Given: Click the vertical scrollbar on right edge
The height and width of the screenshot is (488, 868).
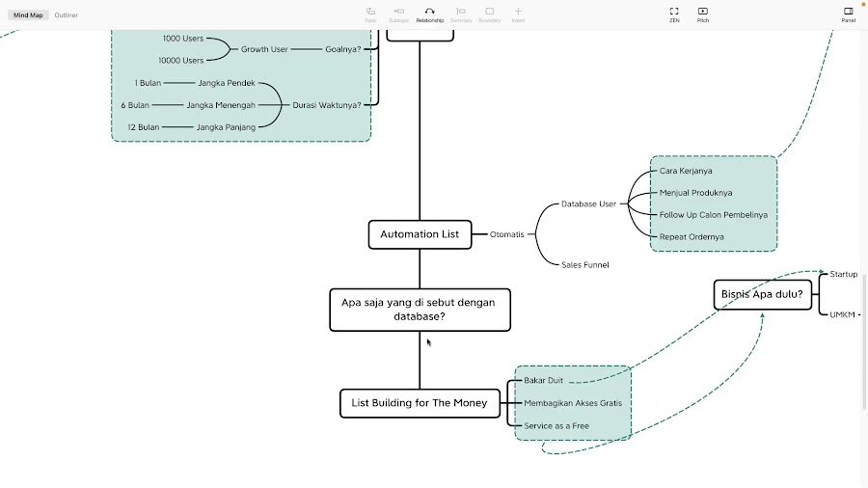Looking at the screenshot, I should 864,342.
